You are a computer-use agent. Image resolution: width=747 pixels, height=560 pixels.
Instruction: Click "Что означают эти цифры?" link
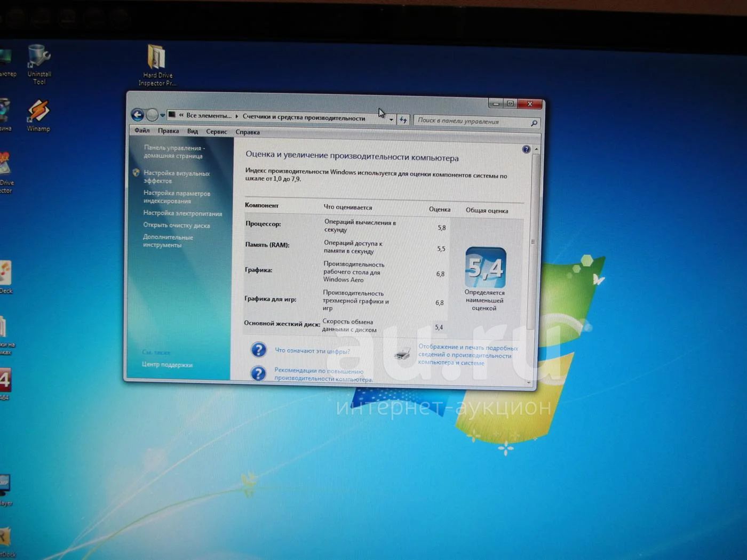click(312, 351)
